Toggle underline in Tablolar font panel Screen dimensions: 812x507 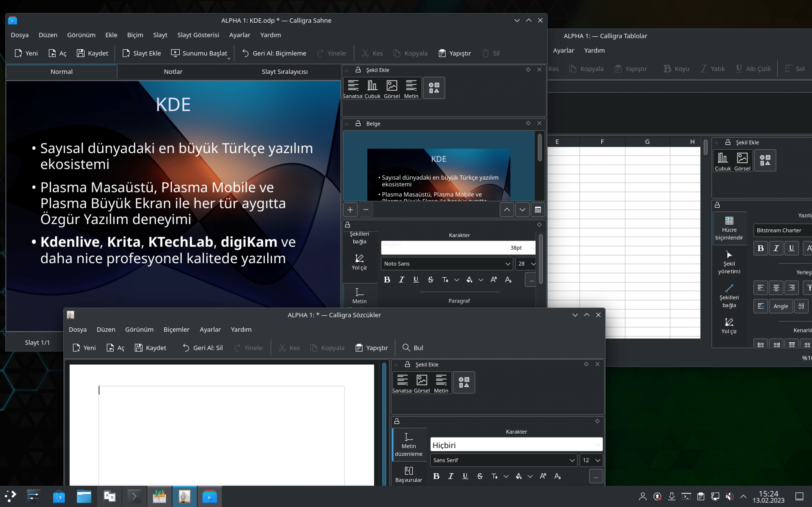791,248
